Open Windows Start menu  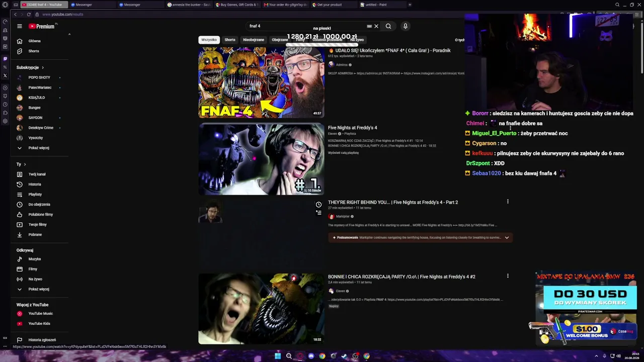click(277, 356)
